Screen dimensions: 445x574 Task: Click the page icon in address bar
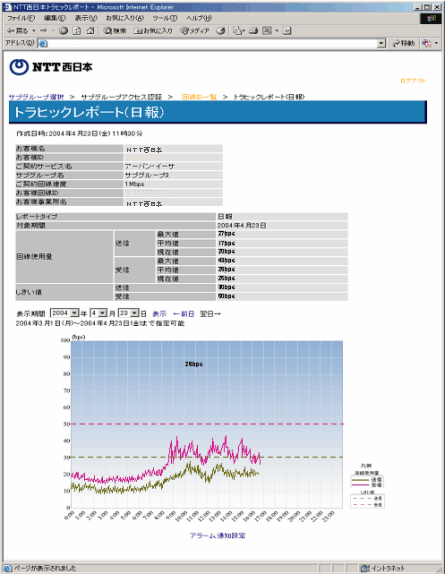(43, 44)
